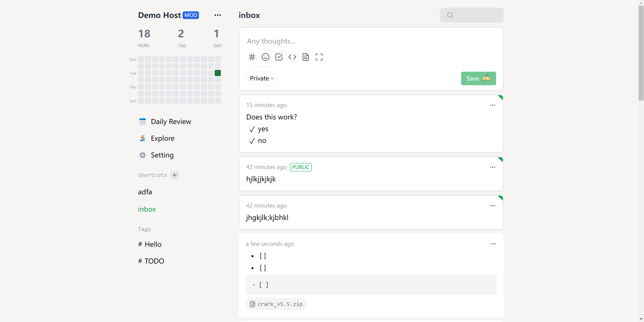Image resolution: width=644 pixels, height=322 pixels.
Task: Open the Setting page
Action: pyautogui.click(x=156, y=155)
